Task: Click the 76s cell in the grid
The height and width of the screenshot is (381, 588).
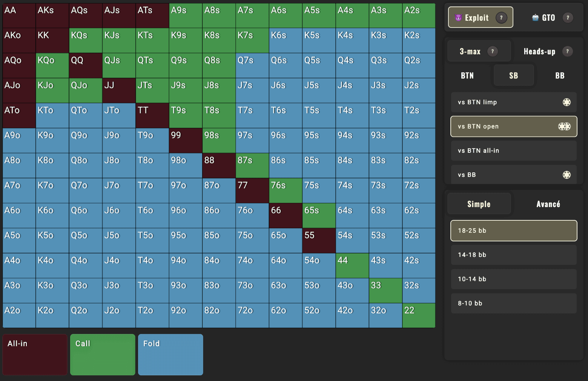Action: pos(285,190)
